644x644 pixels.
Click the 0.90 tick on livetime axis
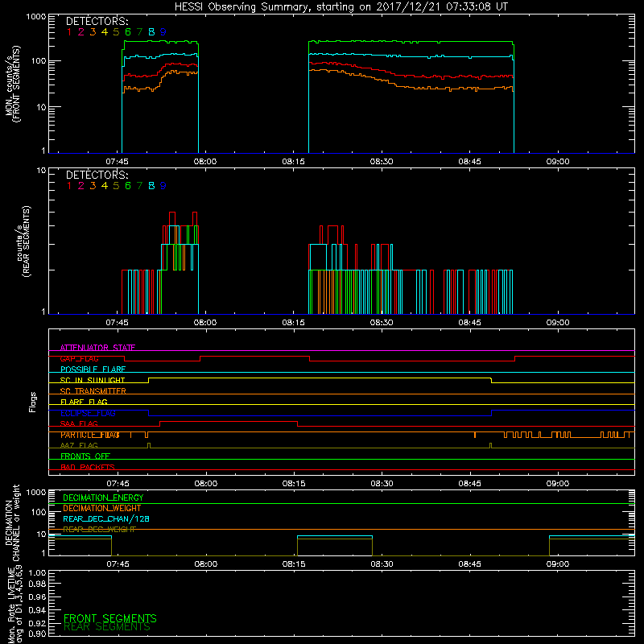37,634
